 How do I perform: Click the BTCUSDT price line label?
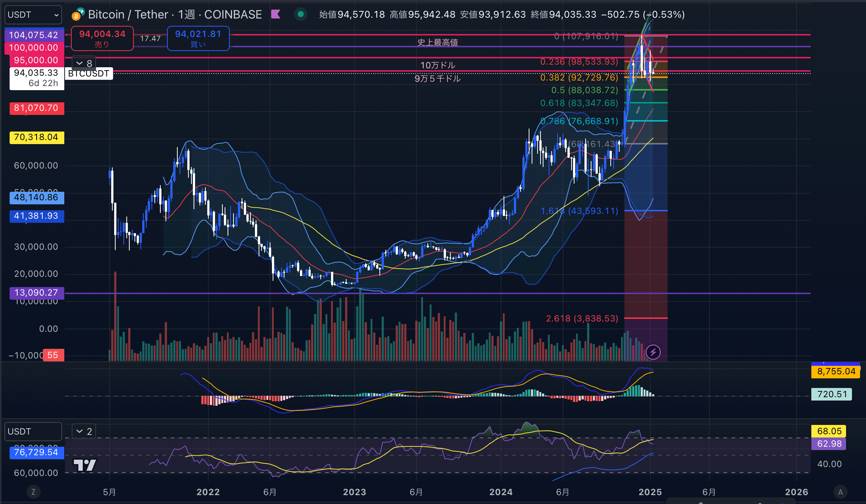[x=89, y=74]
